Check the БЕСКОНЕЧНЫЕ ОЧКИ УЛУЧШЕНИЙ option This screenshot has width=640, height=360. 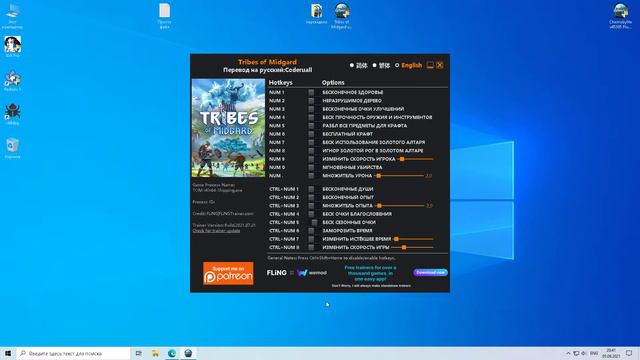click(x=311, y=109)
